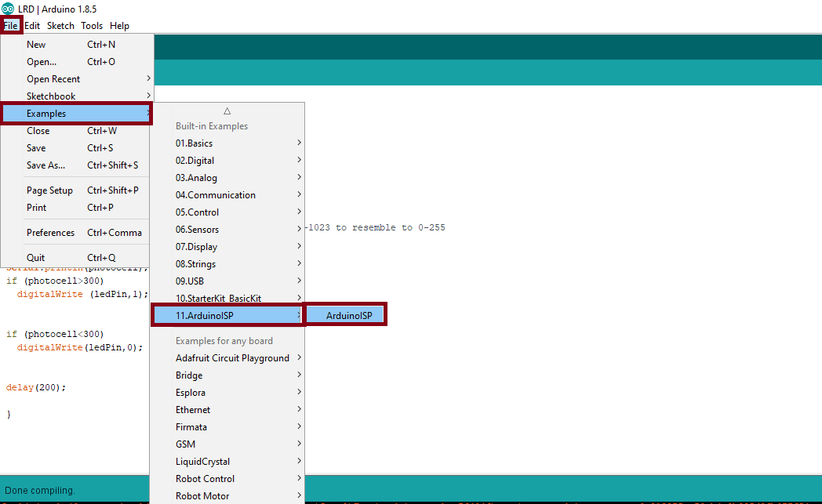Click the delay(200); code line
The height and width of the screenshot is (504, 822).
[x=36, y=388]
